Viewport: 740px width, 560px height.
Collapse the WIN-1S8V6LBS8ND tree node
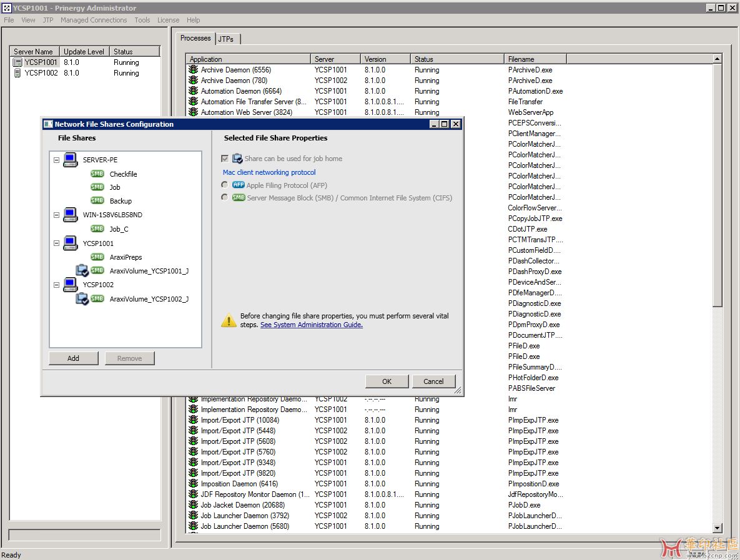[x=56, y=215]
